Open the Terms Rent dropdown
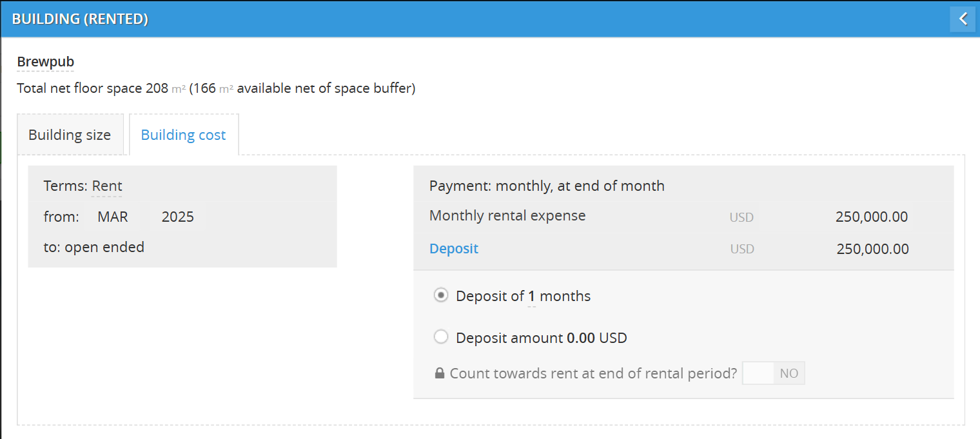 click(x=106, y=186)
